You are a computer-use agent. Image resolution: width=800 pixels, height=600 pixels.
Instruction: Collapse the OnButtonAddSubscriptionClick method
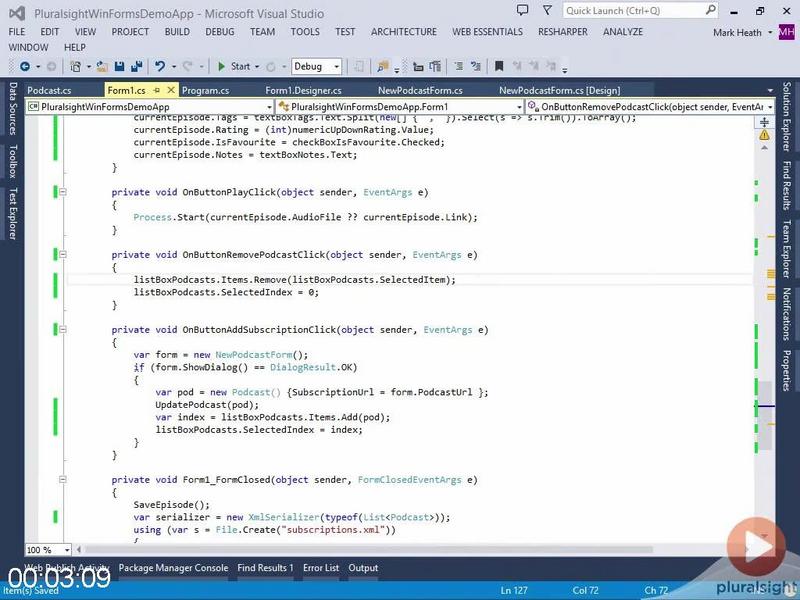click(x=63, y=330)
